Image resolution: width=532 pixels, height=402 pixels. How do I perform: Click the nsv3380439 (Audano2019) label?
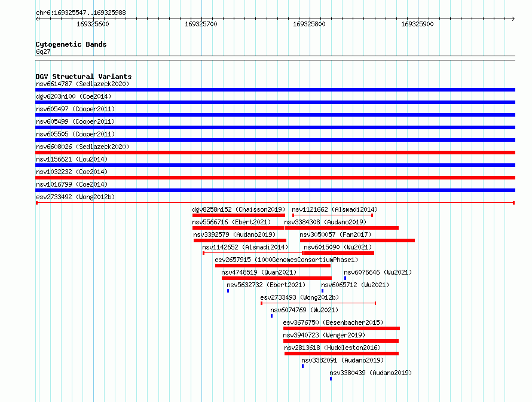click(371, 373)
